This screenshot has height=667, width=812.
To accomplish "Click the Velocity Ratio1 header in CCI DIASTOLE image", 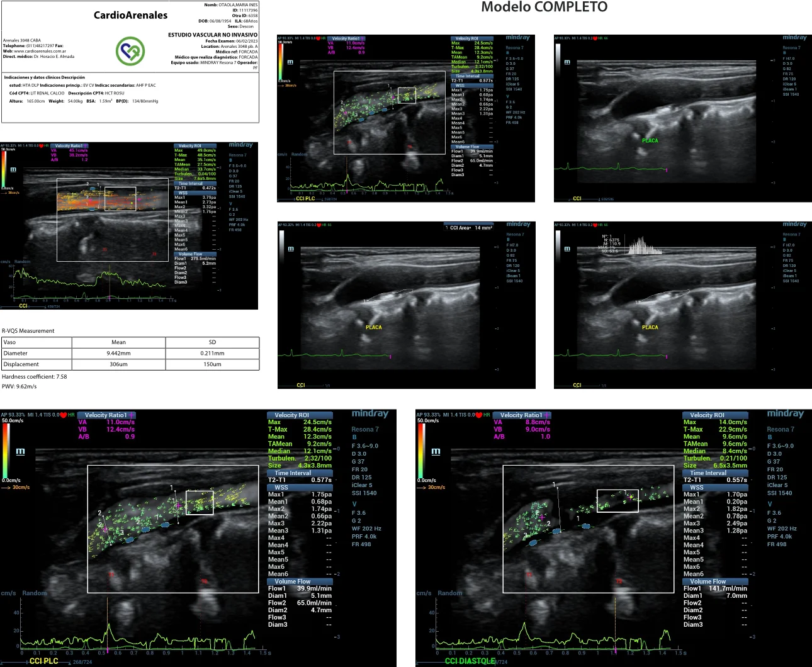I will pyautogui.click(x=522, y=415).
